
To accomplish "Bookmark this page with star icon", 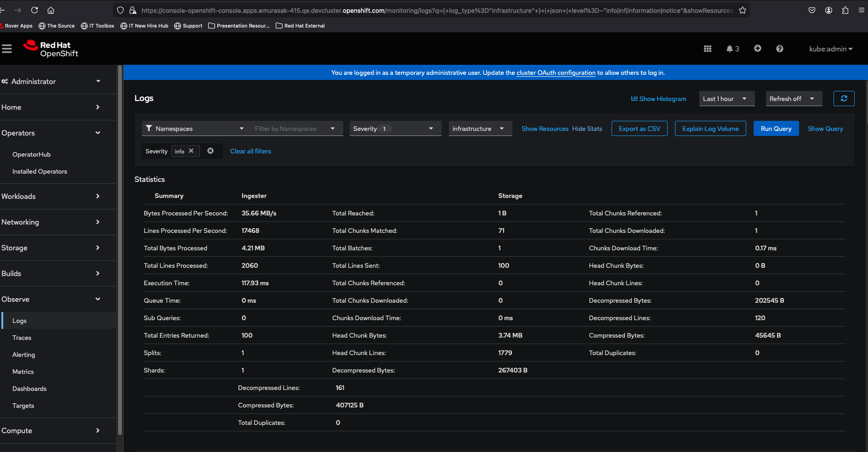I will (x=743, y=10).
